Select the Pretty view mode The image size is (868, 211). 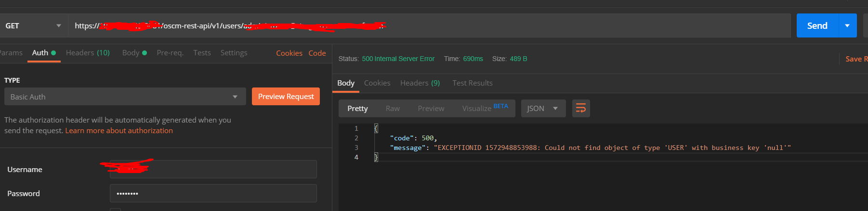pos(357,109)
